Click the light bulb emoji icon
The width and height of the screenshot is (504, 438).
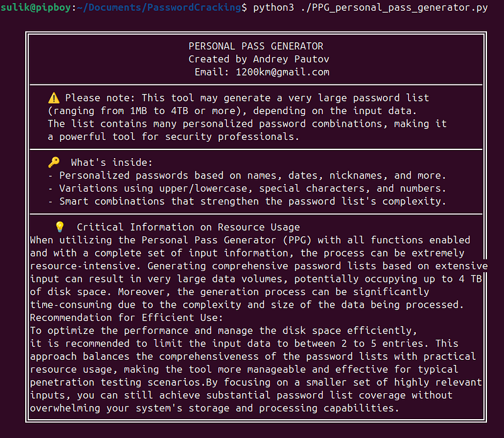click(60, 227)
